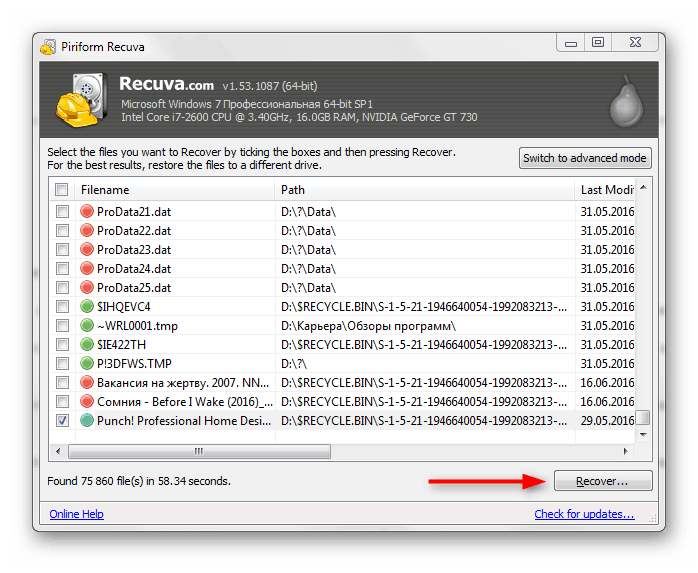Click red status icon of ProData22.dat
Screen dimensions: 698x573
pyautogui.click(x=87, y=230)
